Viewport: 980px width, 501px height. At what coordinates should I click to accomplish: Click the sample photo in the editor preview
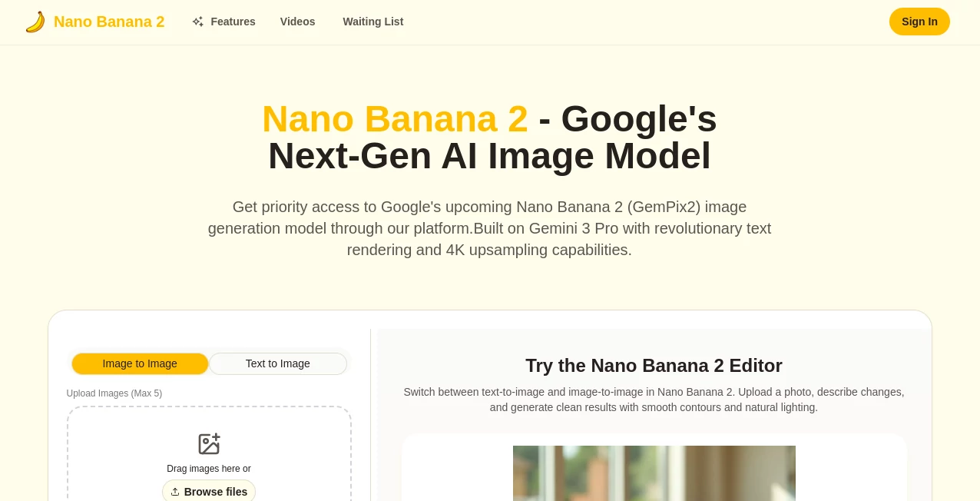(654, 473)
